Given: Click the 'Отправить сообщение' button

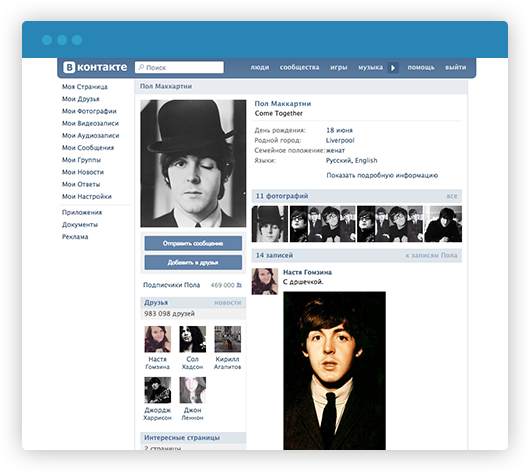Looking at the screenshot, I should point(193,243).
